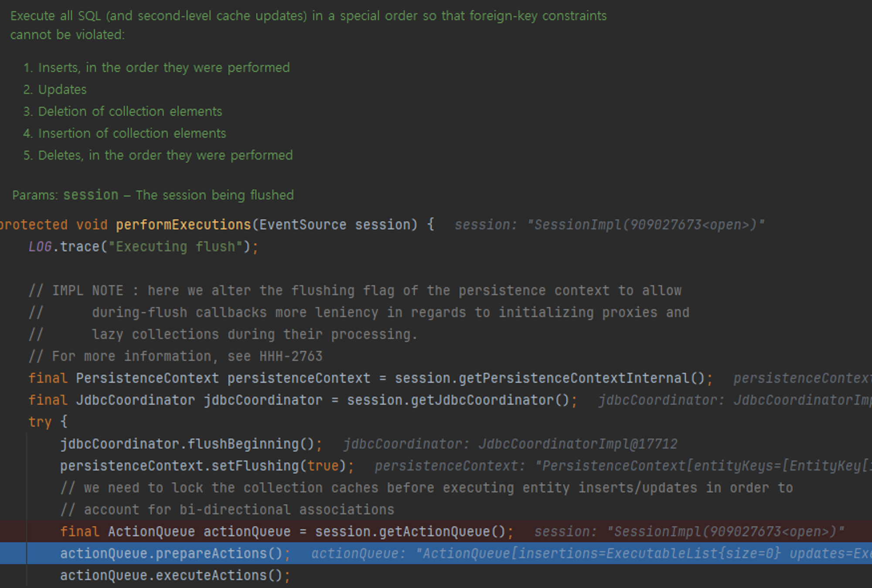This screenshot has height=588, width=872.
Task: Click the inline session SessionImpl debug hint
Action: [x=609, y=225]
